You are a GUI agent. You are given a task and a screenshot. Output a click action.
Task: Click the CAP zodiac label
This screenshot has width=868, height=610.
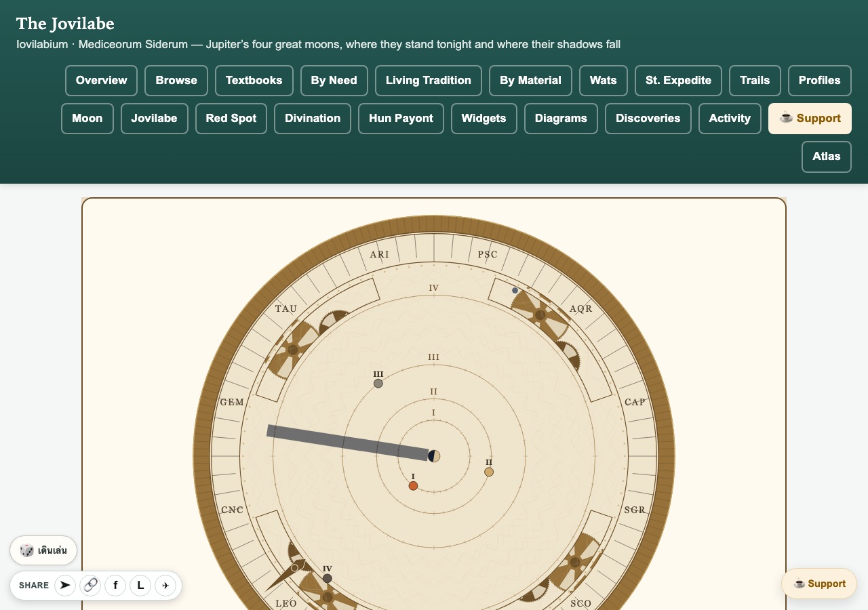(635, 403)
